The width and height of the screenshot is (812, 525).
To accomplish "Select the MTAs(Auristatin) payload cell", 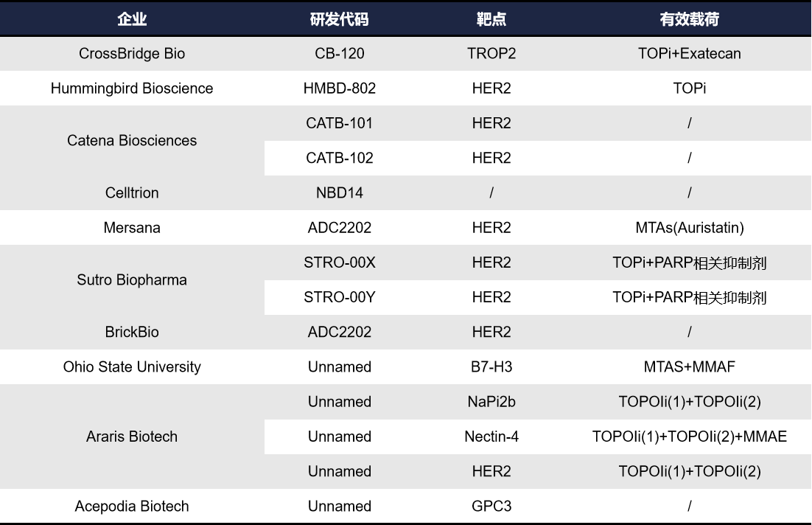I will point(689,228).
